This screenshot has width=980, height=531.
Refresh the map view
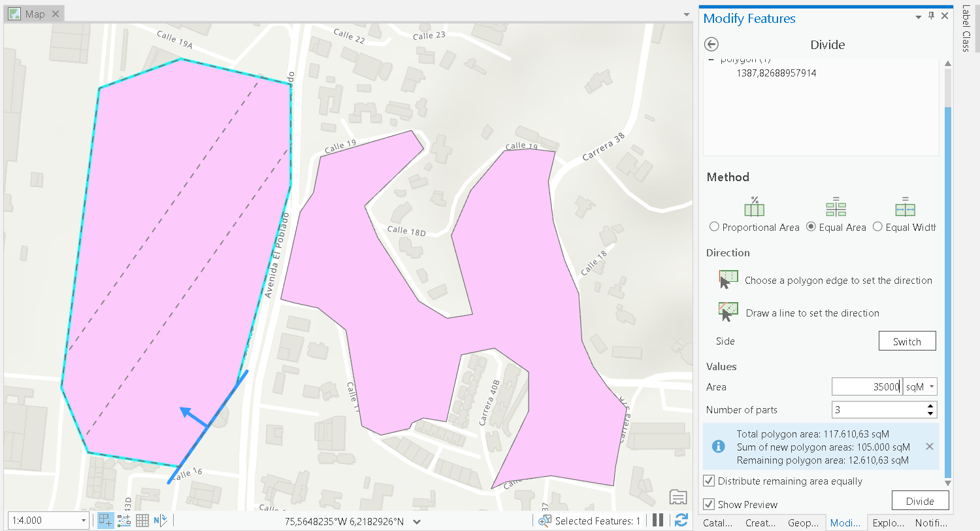coord(680,521)
